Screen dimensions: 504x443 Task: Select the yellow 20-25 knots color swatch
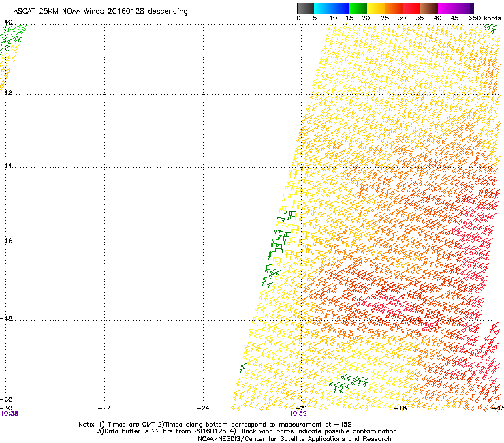(x=376, y=8)
